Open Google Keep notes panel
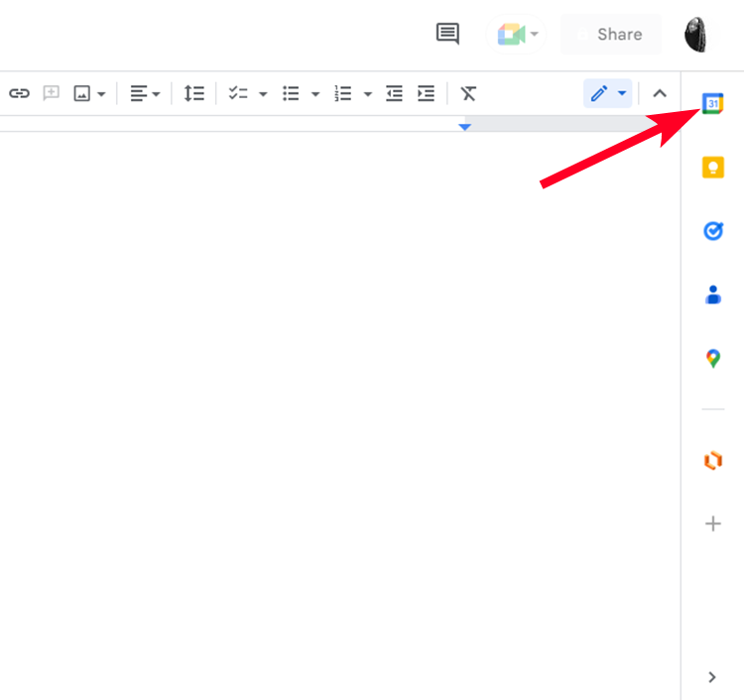The image size is (744, 700). tap(712, 167)
